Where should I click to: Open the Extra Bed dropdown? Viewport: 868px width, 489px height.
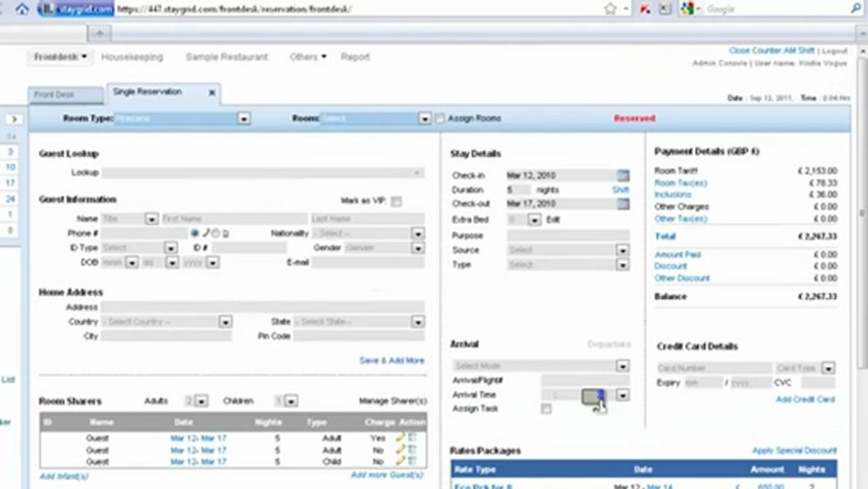click(x=535, y=220)
